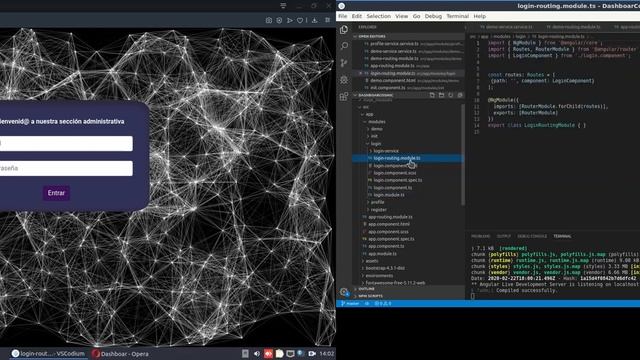The width and height of the screenshot is (640, 360).
Task: Switch to the Output panel tab
Action: pyautogui.click(x=504, y=236)
